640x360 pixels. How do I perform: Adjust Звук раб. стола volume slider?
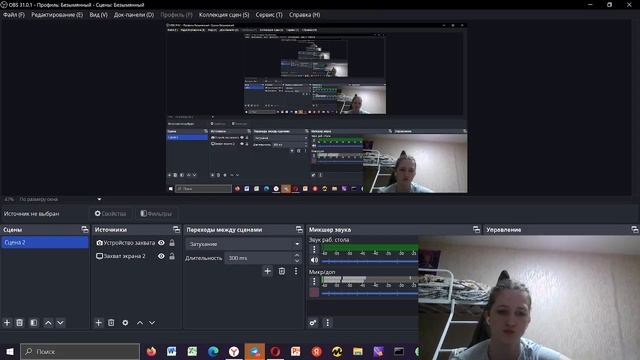[369, 261]
